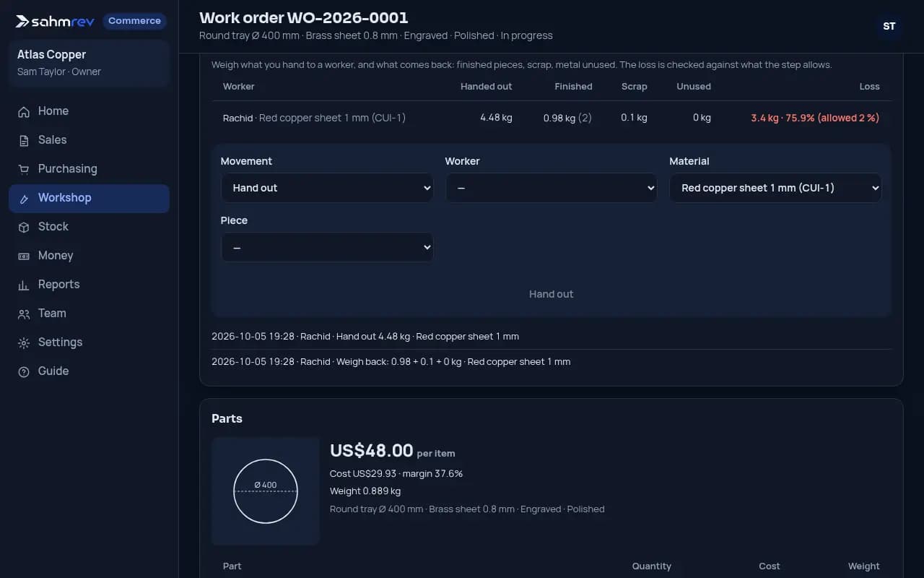Click the sahmrev logo icon
This screenshot has width=924, height=578.
click(23, 22)
